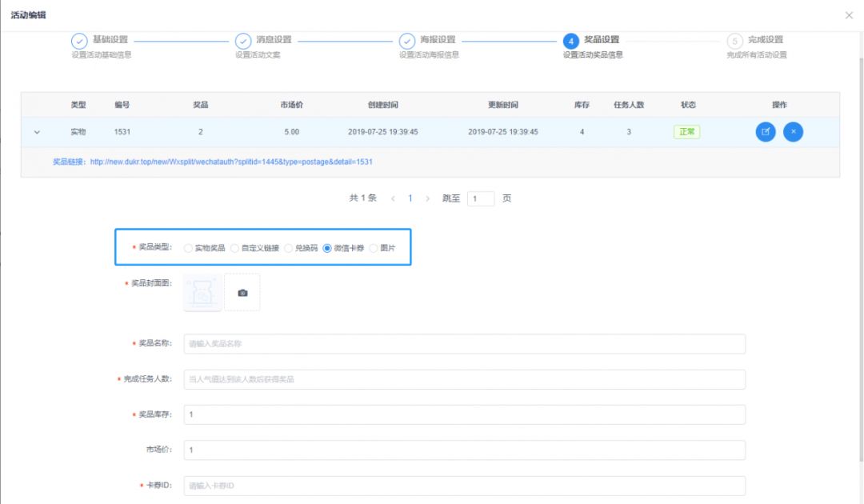Choose the 兑换码 prize type
This screenshot has height=504, width=864.
pos(289,248)
